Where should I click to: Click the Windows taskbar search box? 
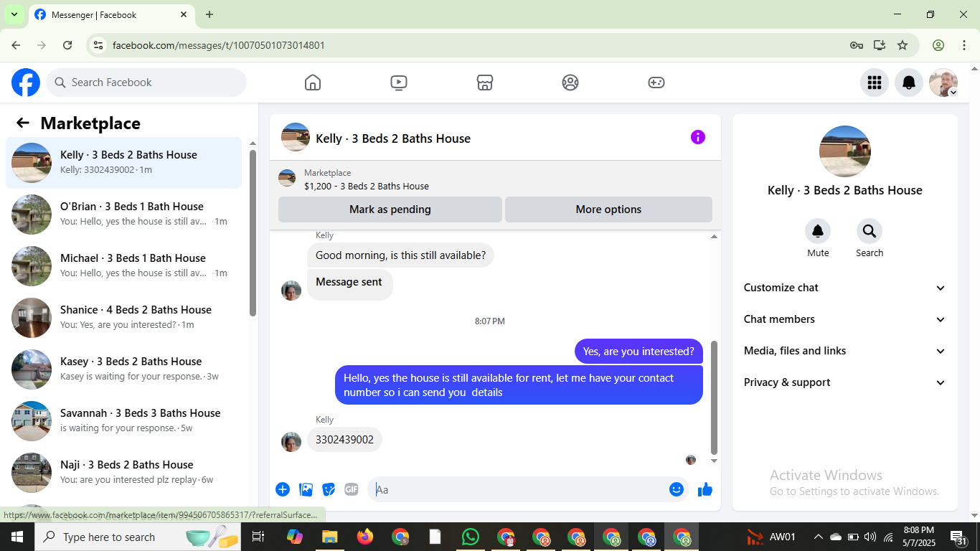coord(139,537)
